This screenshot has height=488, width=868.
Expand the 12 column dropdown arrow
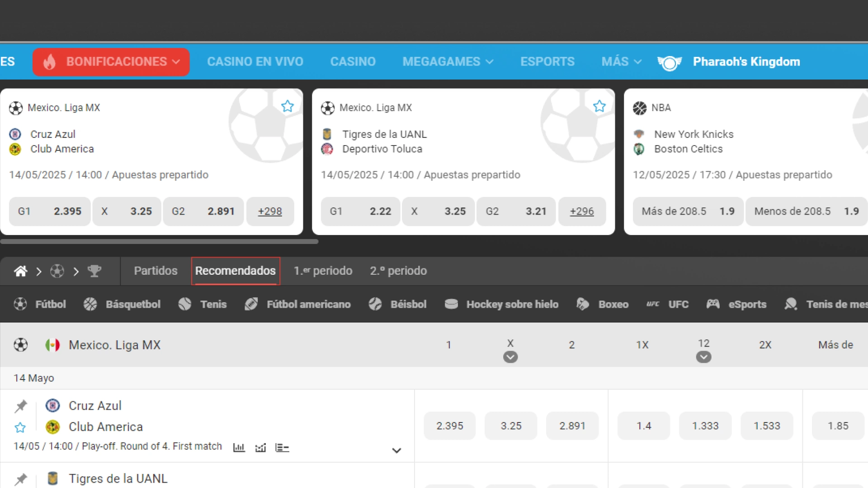click(703, 357)
